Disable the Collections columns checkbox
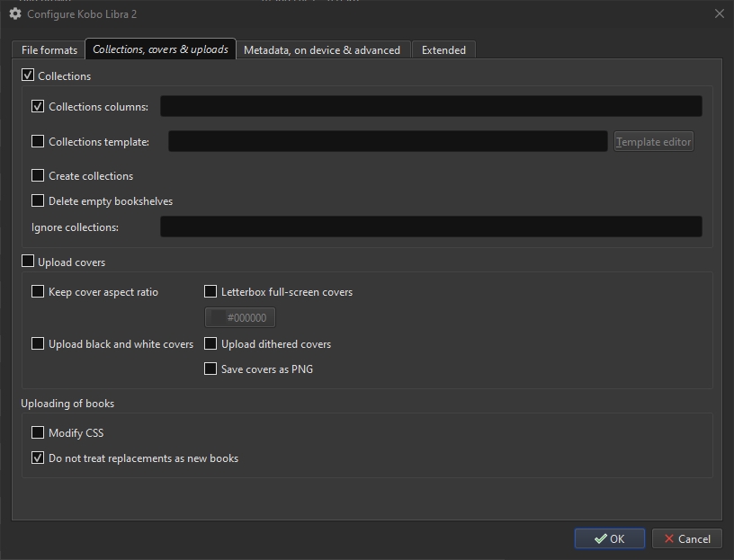 (x=38, y=107)
